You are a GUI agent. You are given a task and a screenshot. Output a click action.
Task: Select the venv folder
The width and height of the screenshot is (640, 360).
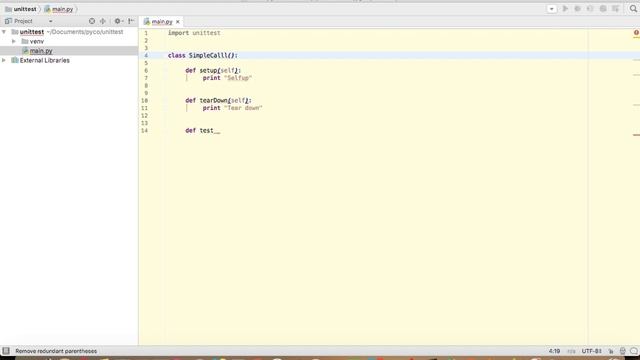[x=37, y=41]
